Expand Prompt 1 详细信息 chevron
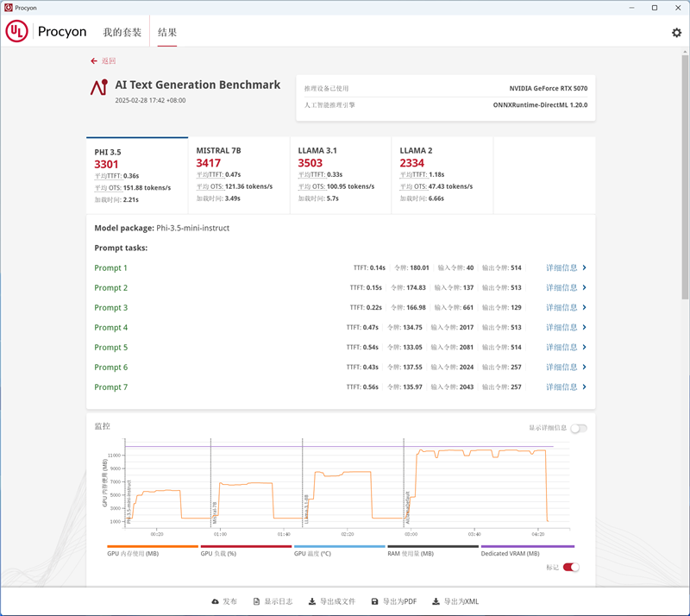Image resolution: width=690 pixels, height=616 pixels. point(585,268)
